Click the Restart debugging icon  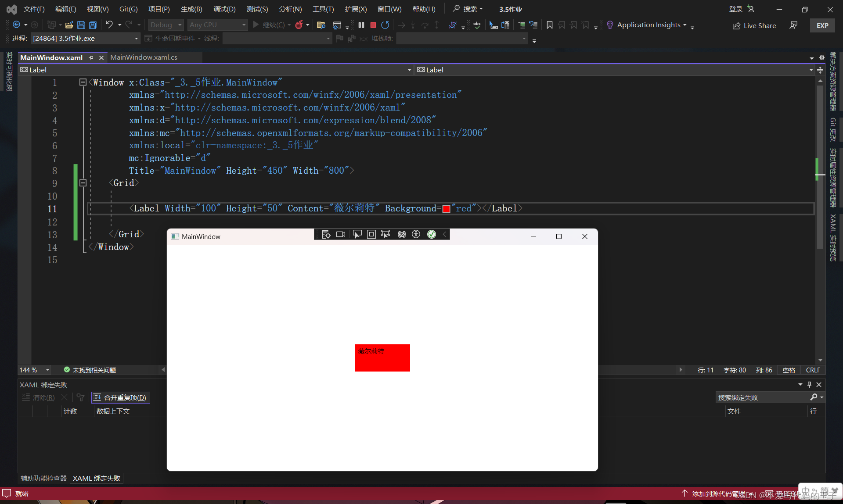[385, 25]
